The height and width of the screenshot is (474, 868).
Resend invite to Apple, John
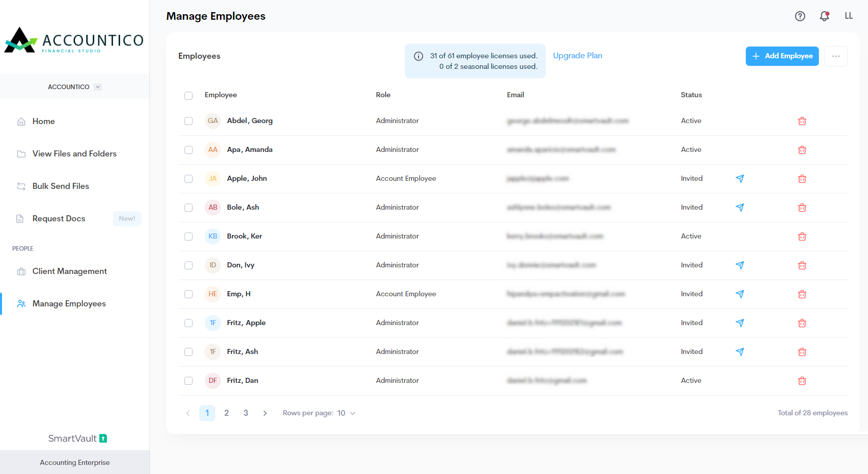739,179
